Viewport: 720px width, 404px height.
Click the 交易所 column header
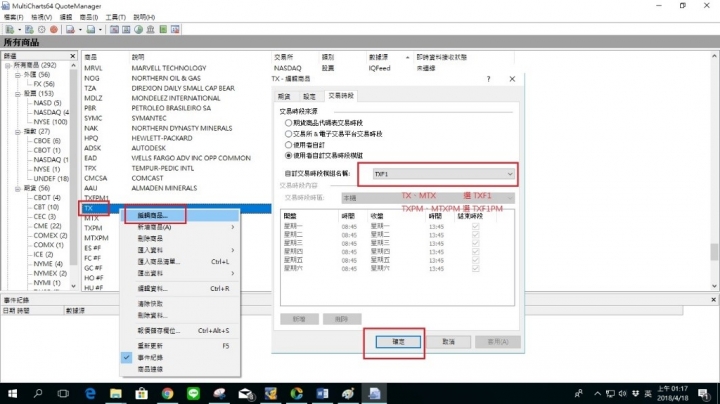click(294, 57)
